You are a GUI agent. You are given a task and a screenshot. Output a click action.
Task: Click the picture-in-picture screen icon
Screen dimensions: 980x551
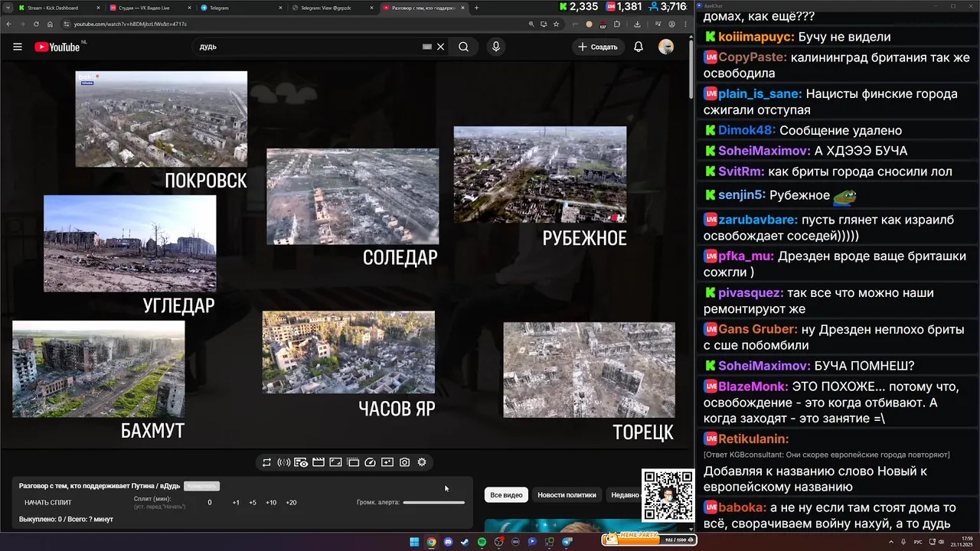coord(335,462)
